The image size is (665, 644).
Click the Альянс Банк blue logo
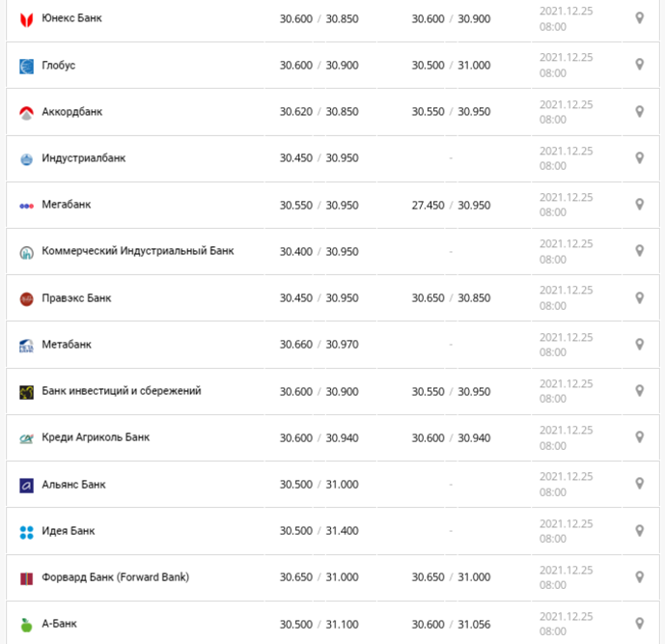pyautogui.click(x=26, y=485)
